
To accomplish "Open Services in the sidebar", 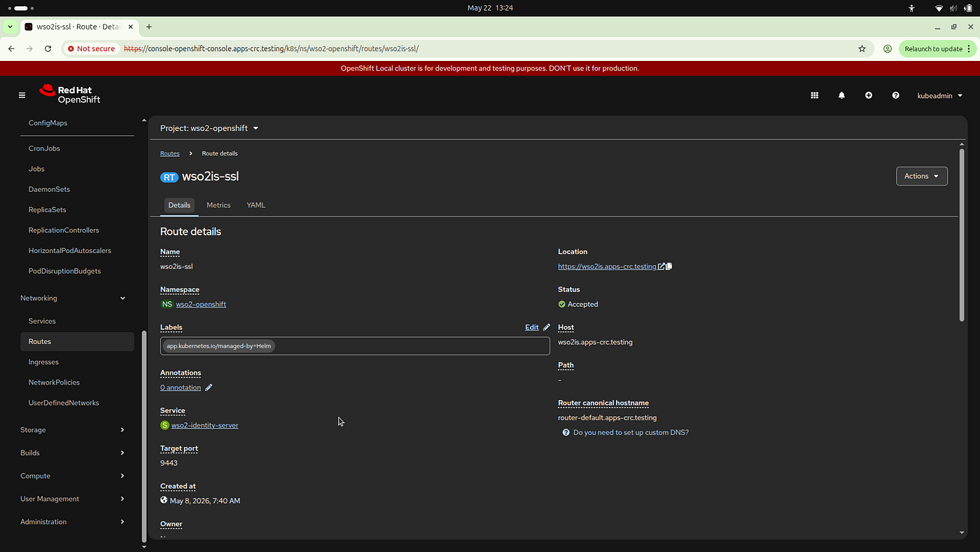I will 42,321.
